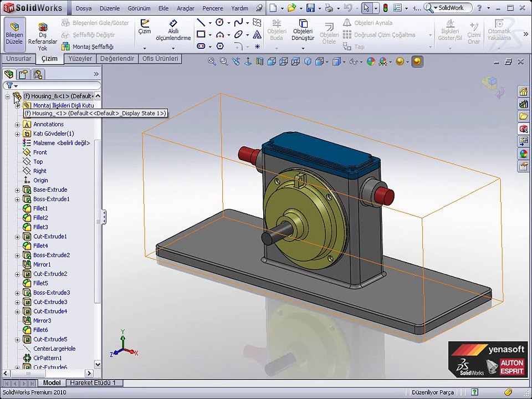Open PropertyManager tab icon

click(23, 74)
